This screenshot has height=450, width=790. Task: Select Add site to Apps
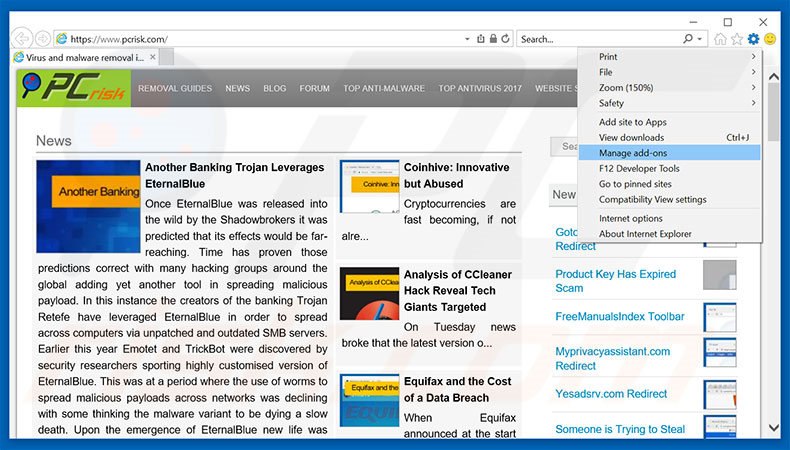point(670,122)
